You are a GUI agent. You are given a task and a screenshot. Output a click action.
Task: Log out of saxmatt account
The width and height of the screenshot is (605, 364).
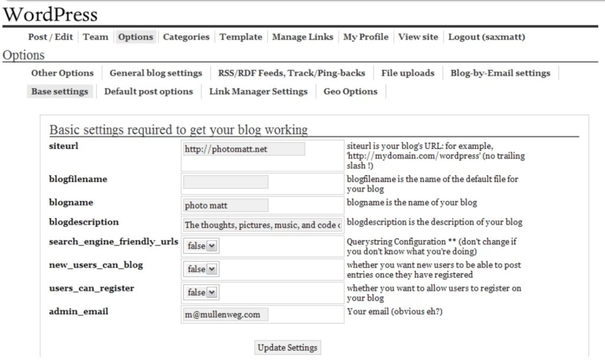pyautogui.click(x=486, y=37)
